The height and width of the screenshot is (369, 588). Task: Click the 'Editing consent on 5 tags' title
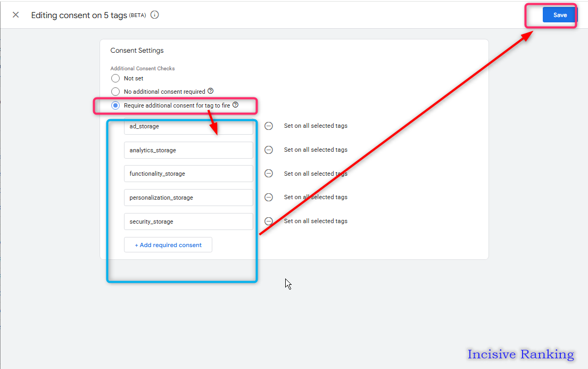tap(79, 15)
